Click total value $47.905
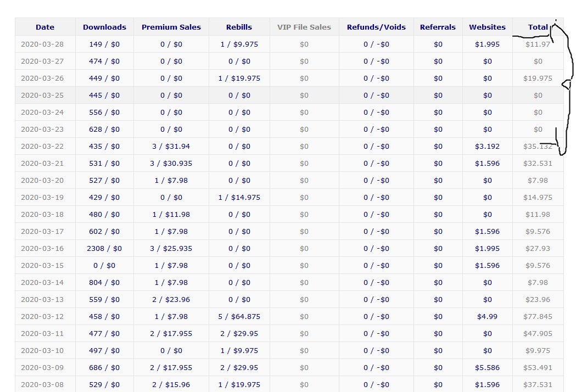Screen dimensions: 576x392 click(538, 334)
